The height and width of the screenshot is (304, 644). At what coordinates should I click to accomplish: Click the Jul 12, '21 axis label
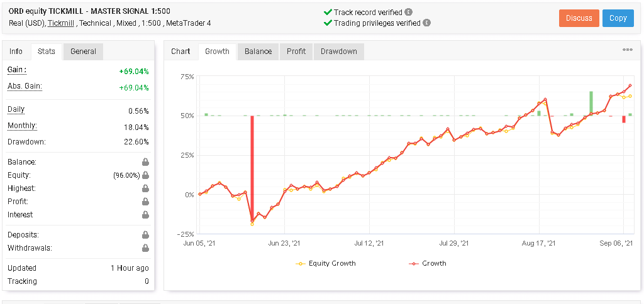click(x=369, y=243)
